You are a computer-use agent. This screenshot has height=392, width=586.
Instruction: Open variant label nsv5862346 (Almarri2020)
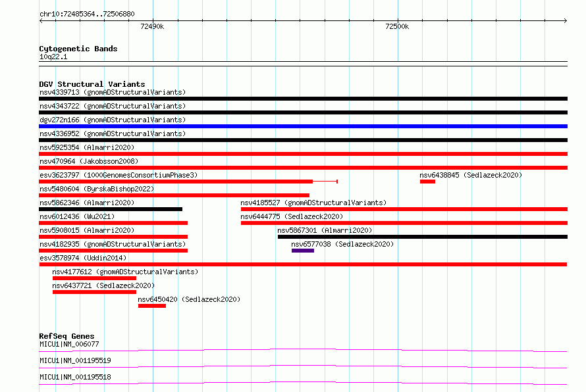pos(87,203)
